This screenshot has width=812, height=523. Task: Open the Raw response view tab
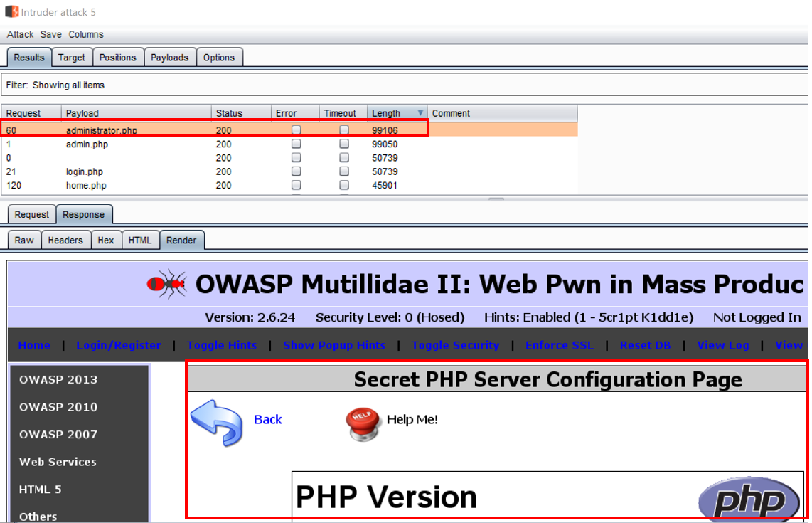[24, 241]
